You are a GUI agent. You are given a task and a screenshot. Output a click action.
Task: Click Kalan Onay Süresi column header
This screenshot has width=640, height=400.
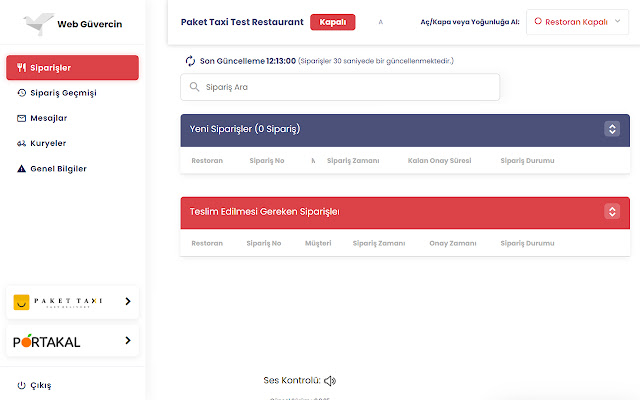pos(439,161)
